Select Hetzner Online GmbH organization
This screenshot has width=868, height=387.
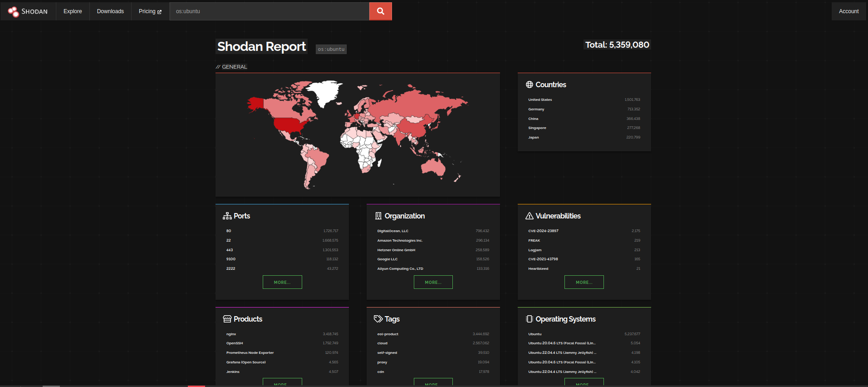pos(433,250)
